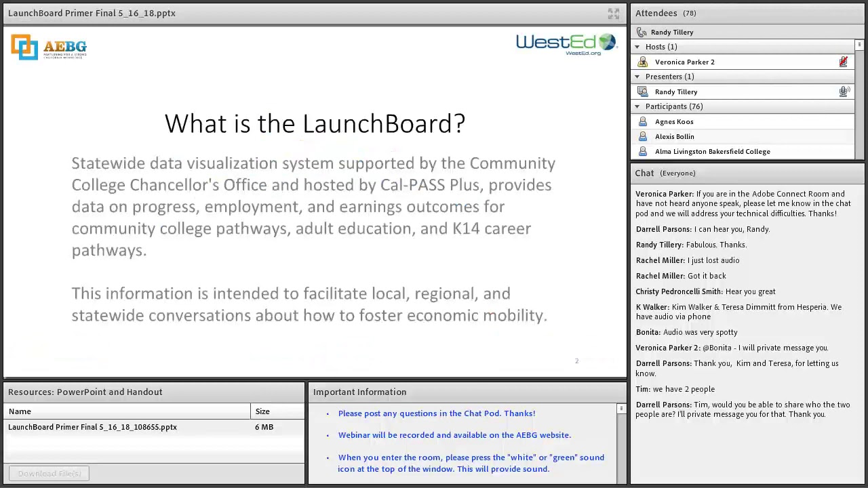Click Darrell Parsons' message 'I can hear you, Randy.'

[x=703, y=229]
